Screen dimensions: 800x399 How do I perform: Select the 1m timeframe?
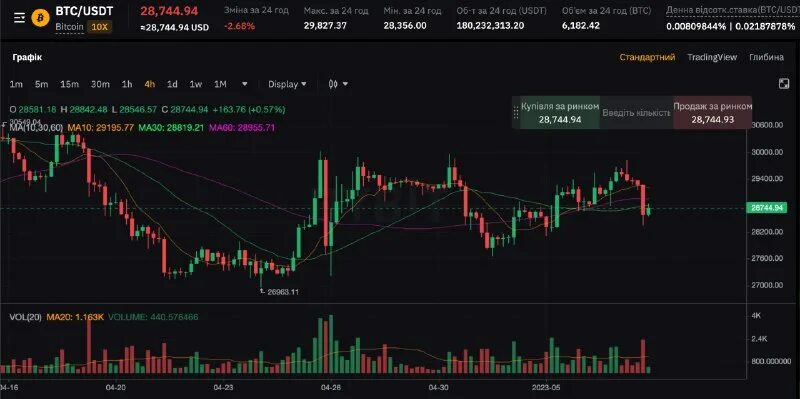click(16, 84)
